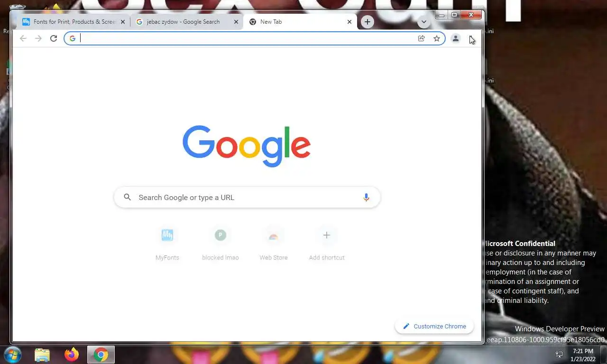Click the network icon in the system tray

point(559,355)
